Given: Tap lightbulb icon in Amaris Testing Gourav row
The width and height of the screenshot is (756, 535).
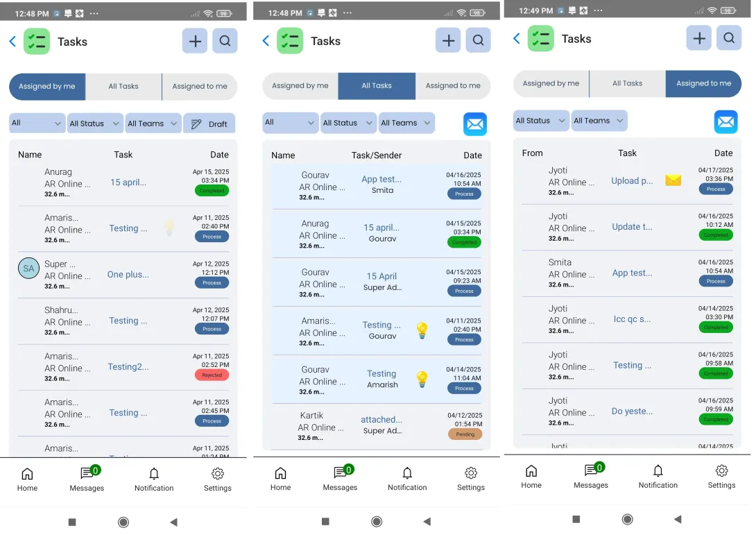Looking at the screenshot, I should point(422,330).
